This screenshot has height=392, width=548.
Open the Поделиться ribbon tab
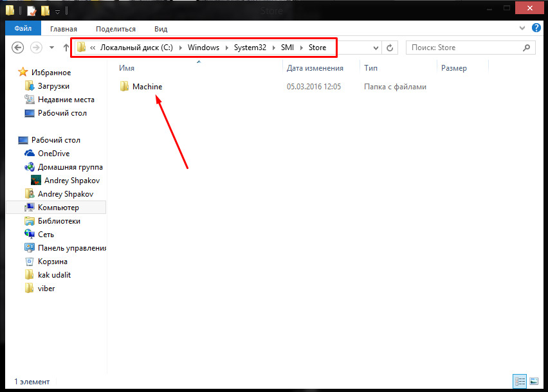[x=116, y=29]
